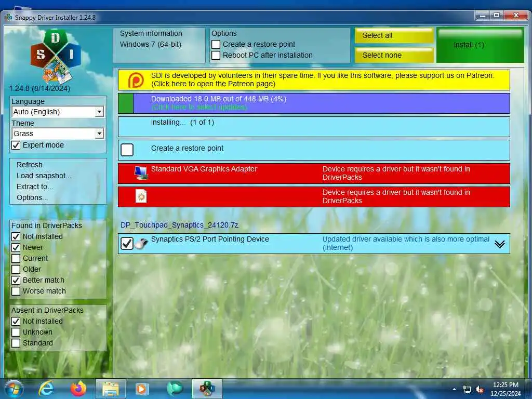The width and height of the screenshot is (532, 399).
Task: Launch Internet Explorer from taskbar
Action: tap(46, 389)
